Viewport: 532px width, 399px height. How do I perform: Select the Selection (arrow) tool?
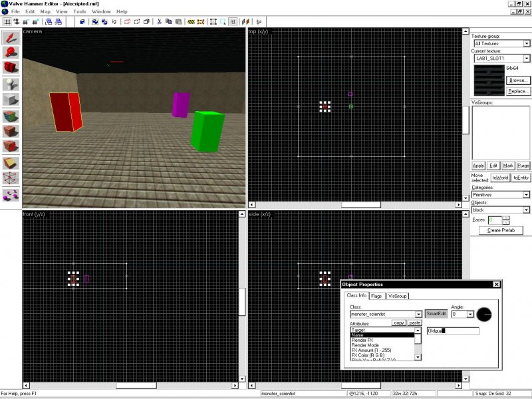click(11, 37)
